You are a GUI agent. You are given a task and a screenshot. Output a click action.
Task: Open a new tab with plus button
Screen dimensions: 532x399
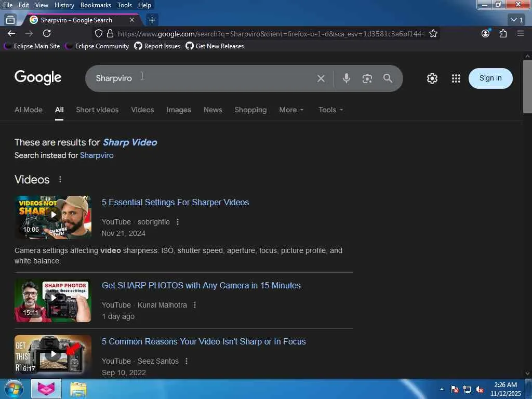[x=152, y=20]
